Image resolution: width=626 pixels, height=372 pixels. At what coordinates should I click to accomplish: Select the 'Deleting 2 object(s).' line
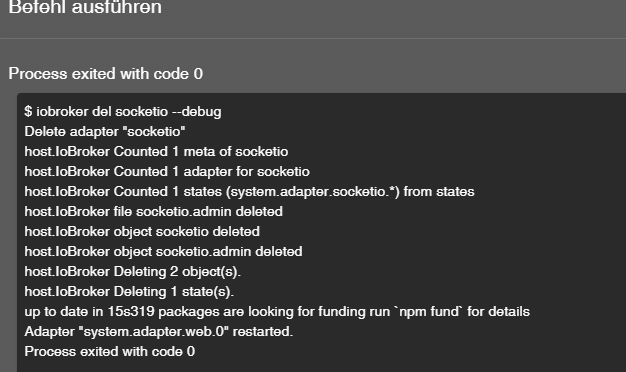coord(133,271)
